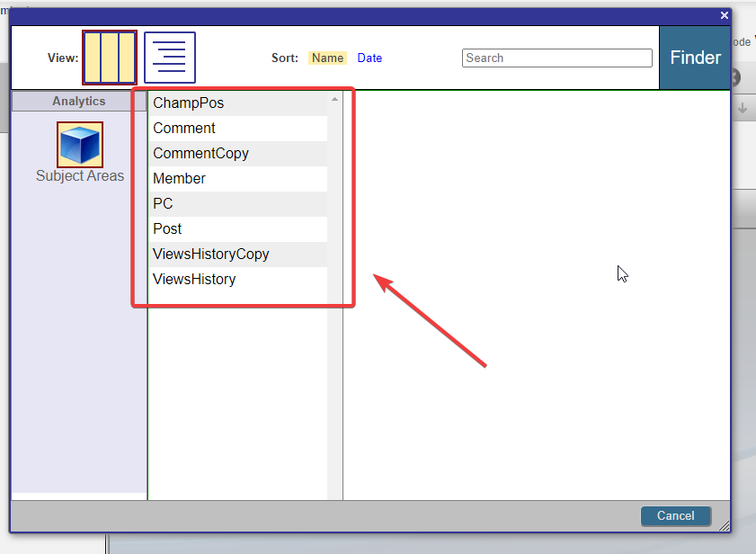This screenshot has height=554, width=756.
Task: Select the Member subject area
Action: (x=238, y=179)
